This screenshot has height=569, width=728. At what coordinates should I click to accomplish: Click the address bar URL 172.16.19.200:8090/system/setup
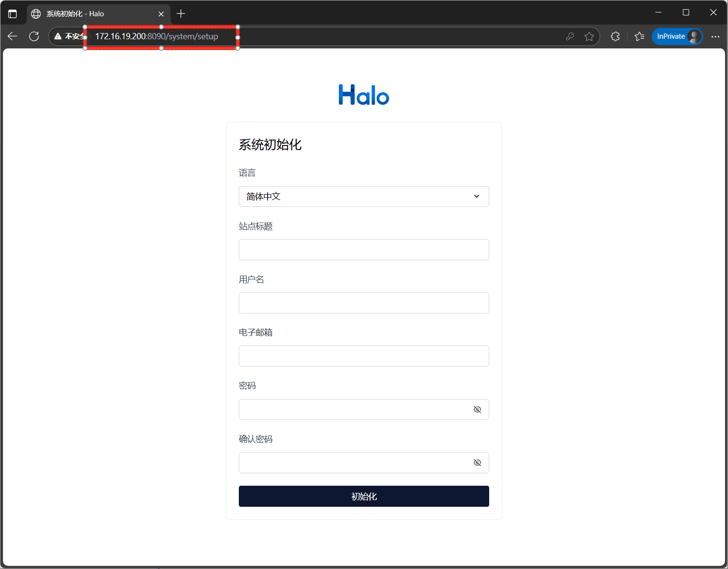point(157,36)
